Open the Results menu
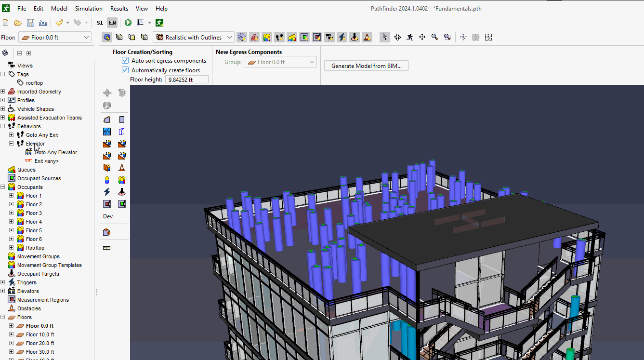This screenshot has height=360, width=644. pos(119,9)
